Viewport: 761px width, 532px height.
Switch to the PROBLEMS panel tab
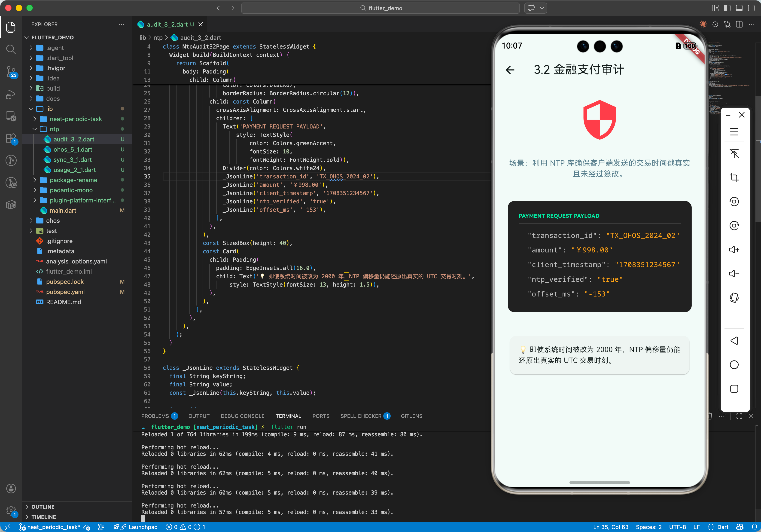pyautogui.click(x=155, y=416)
